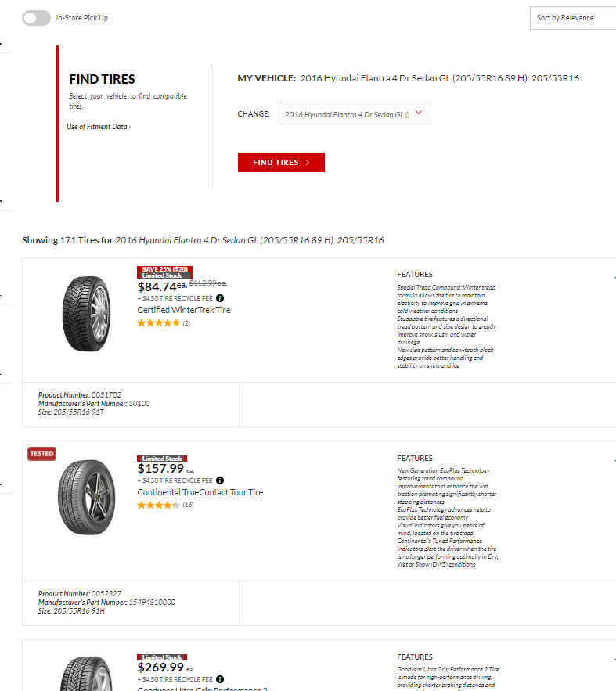Click the Limited Stock label on Continental tire
Viewport: 616px width, 691px height.
(162, 459)
